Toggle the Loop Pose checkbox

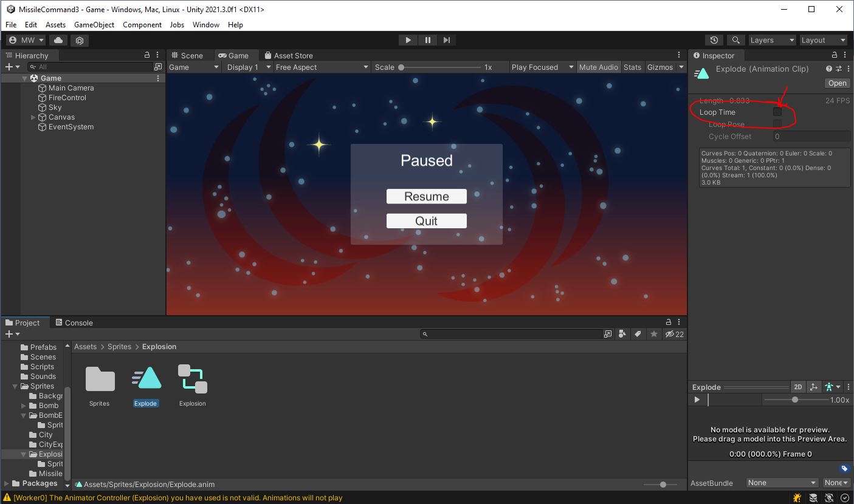coord(777,123)
